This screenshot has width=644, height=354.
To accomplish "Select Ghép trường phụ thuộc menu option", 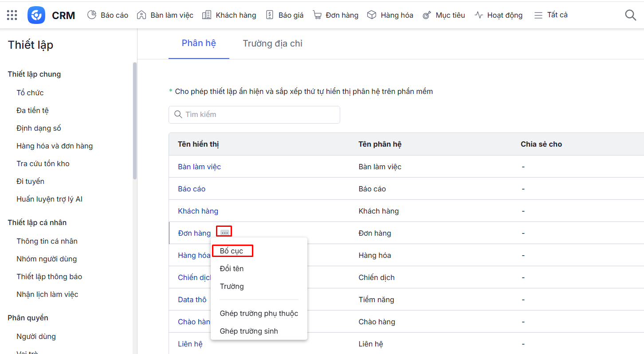I will (x=259, y=313).
